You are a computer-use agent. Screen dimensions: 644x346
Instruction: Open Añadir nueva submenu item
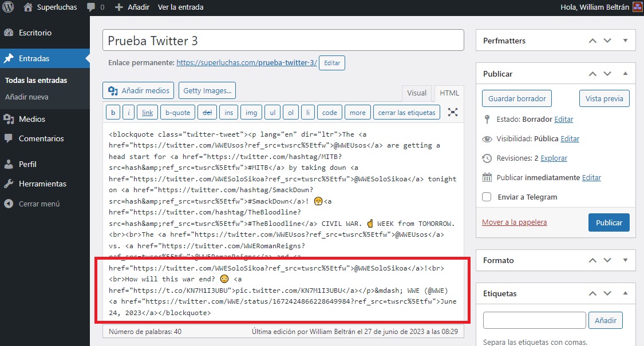click(x=27, y=97)
